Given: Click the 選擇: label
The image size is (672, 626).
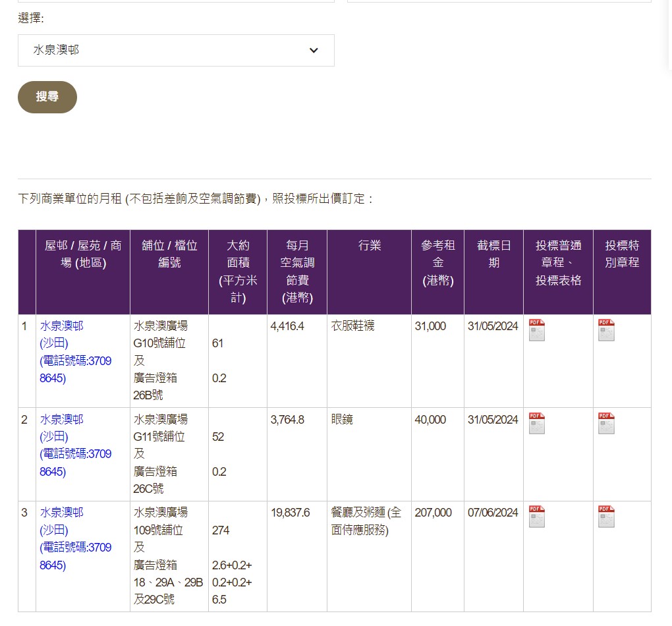Looking at the screenshot, I should (x=31, y=18).
